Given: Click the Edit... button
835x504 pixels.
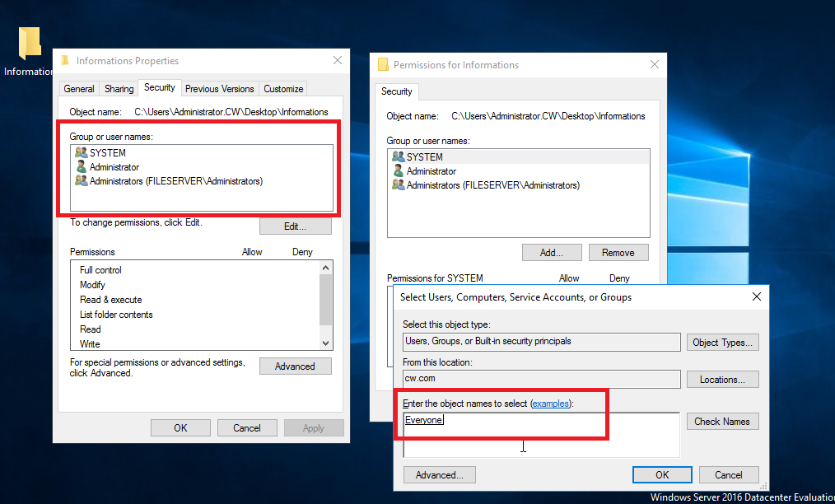Looking at the screenshot, I should [x=295, y=226].
